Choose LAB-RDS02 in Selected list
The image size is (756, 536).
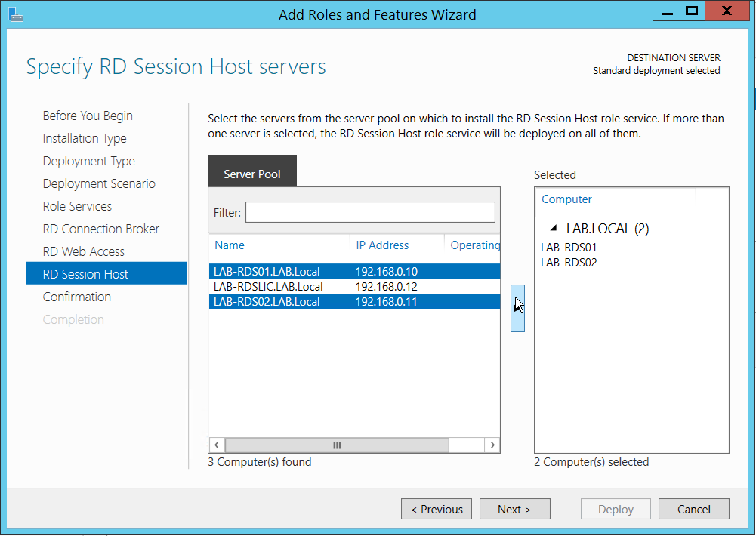point(569,263)
